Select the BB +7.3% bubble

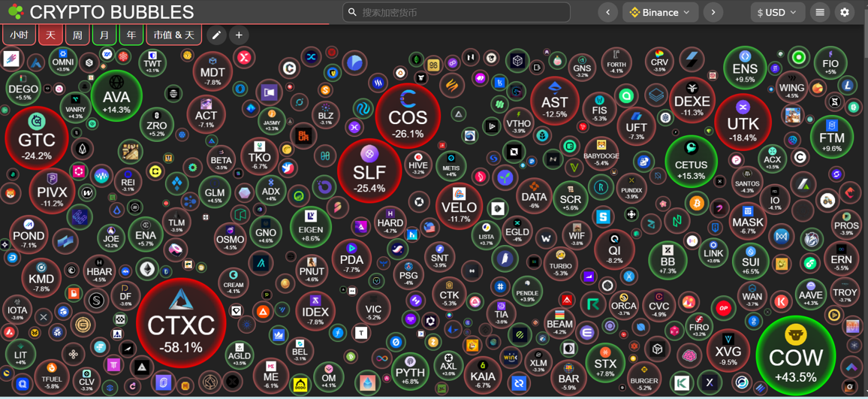point(668,261)
